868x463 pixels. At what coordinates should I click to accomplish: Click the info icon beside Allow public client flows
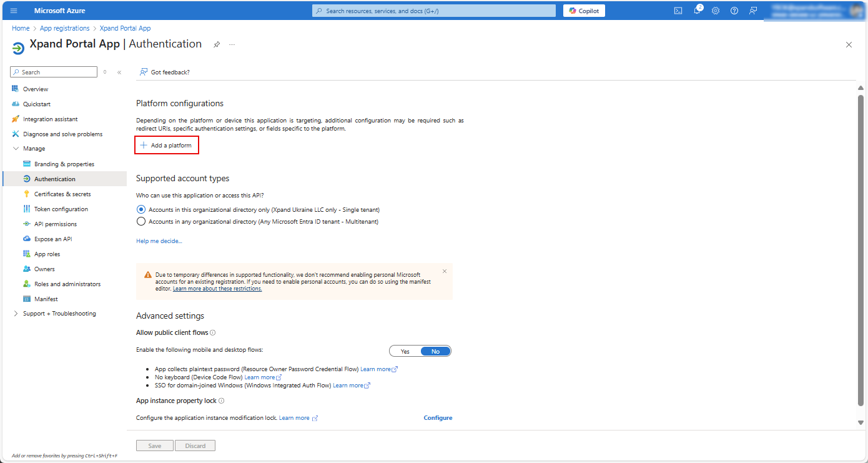point(213,333)
